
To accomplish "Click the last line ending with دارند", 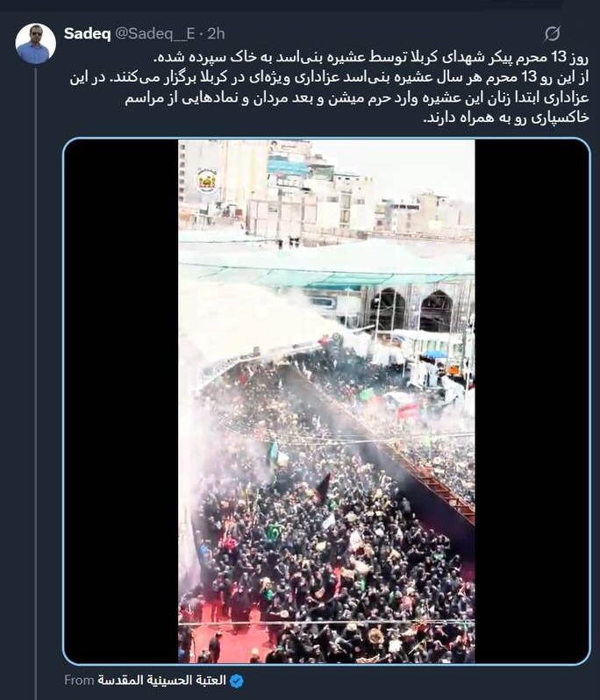I will (x=506, y=118).
